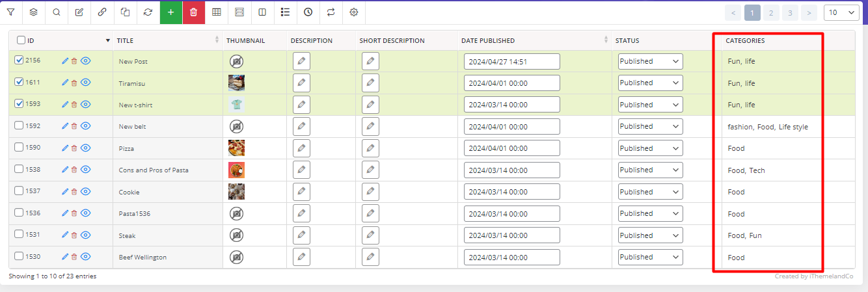The width and height of the screenshot is (868, 292).
Task: Click the reload refresh toolbar icon
Action: (x=148, y=12)
